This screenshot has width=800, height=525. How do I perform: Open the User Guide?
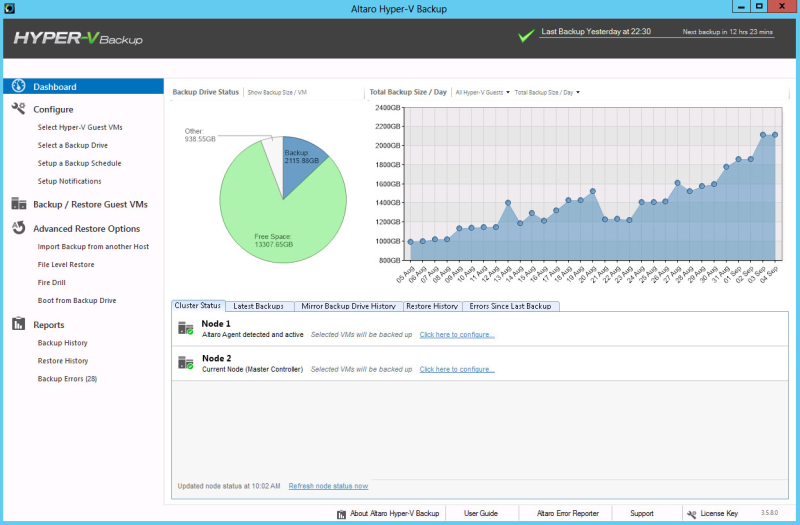[481, 513]
